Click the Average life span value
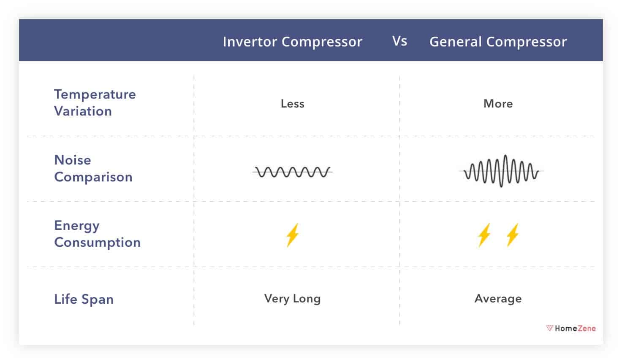This screenshot has width=622, height=364. coord(498,299)
